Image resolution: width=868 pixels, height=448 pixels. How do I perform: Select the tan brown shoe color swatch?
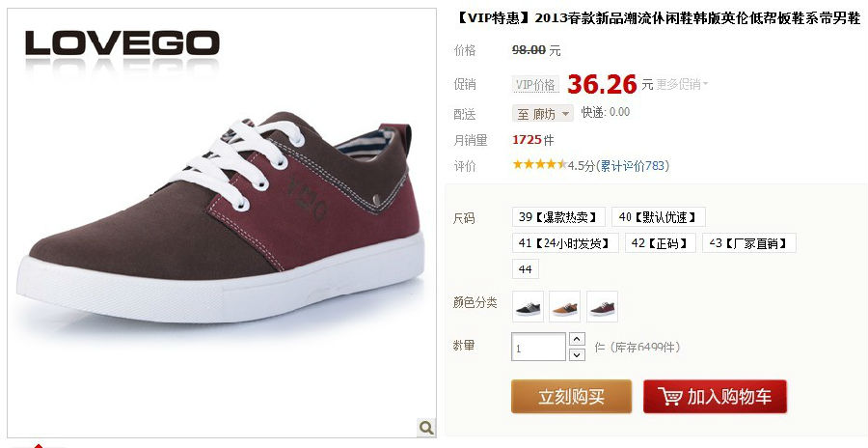(564, 307)
